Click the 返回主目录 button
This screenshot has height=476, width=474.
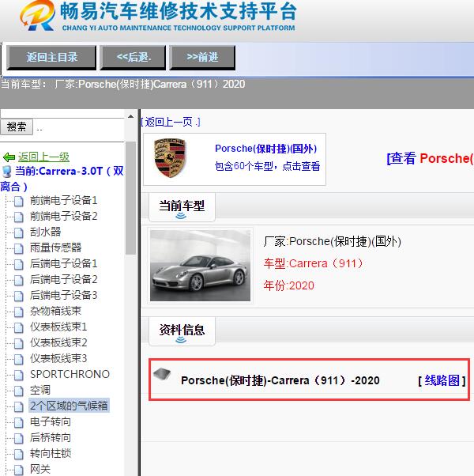point(51,58)
